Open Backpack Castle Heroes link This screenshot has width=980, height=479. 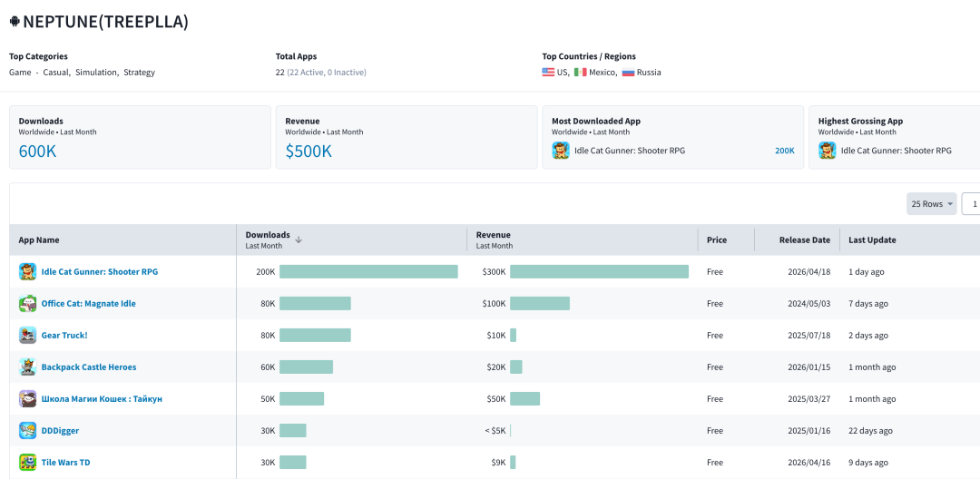89,367
